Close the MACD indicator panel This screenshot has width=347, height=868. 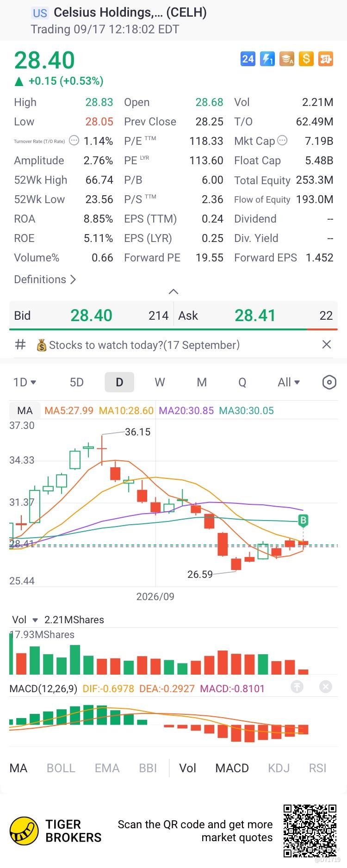pyautogui.click(x=326, y=687)
